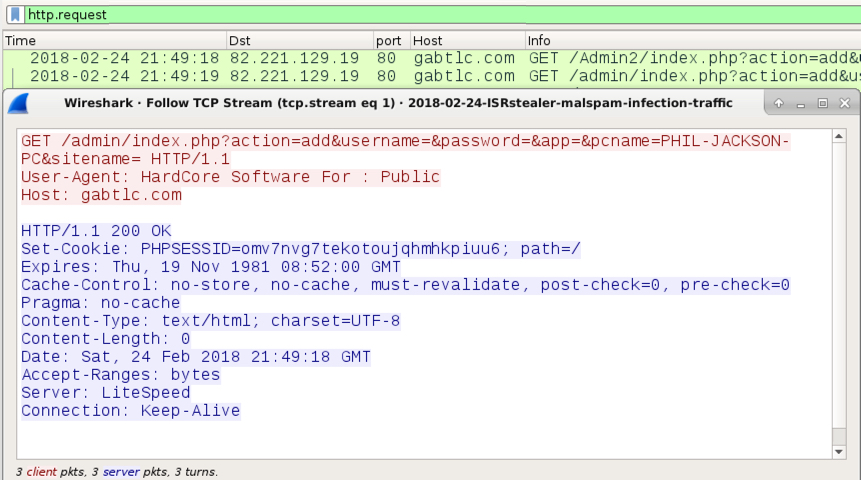This screenshot has height=480, width=861.
Task: Click the Info column header
Action: point(693,41)
